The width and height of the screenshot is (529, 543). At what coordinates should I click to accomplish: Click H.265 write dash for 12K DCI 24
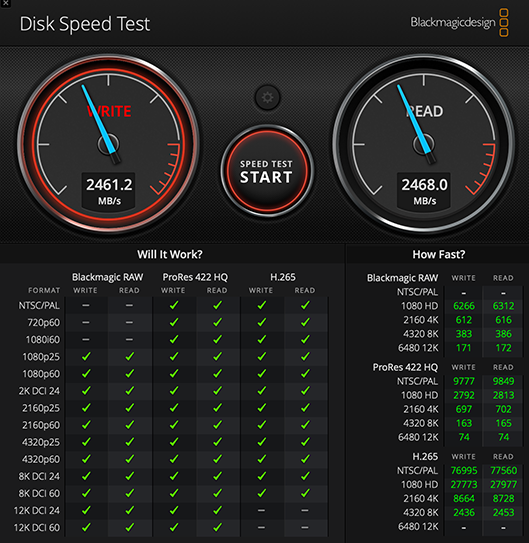pyautogui.click(x=261, y=510)
